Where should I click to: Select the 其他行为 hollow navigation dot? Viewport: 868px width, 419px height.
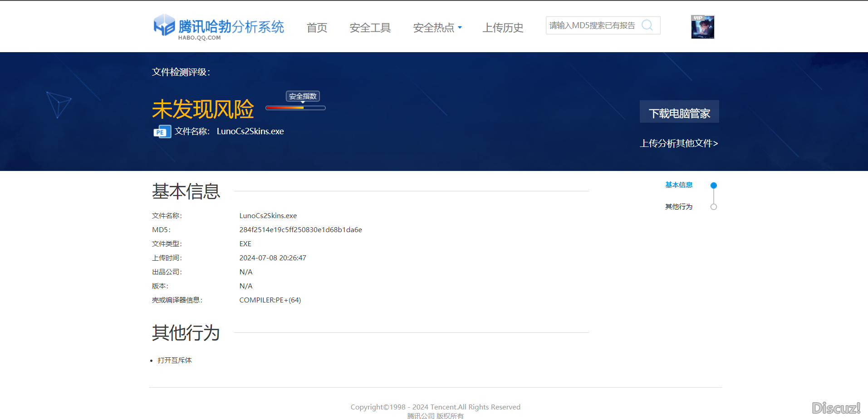pyautogui.click(x=714, y=207)
